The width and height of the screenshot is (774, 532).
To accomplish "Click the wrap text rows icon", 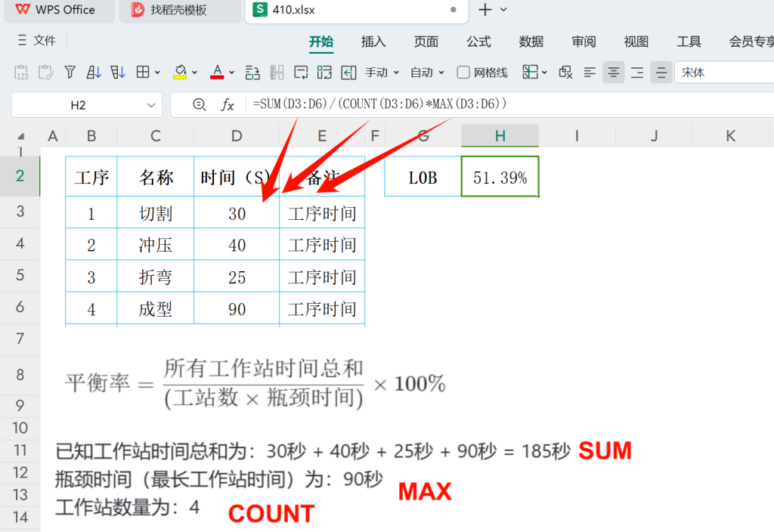I will click(x=252, y=73).
